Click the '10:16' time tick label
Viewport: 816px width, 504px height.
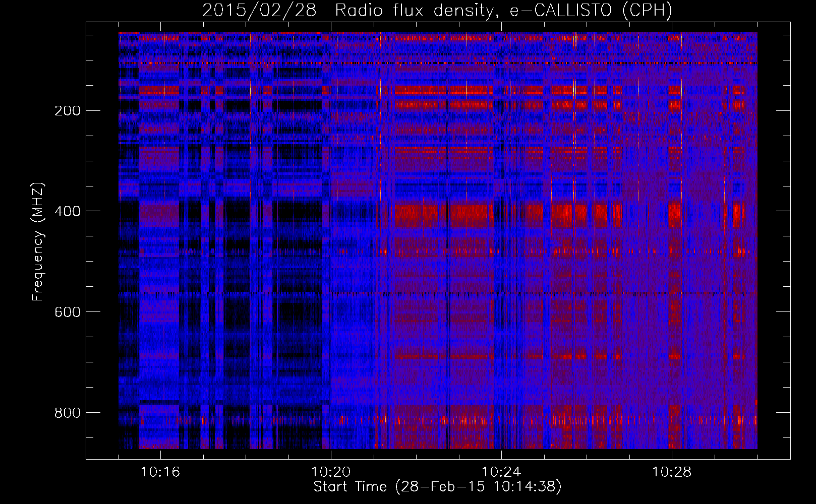(160, 472)
